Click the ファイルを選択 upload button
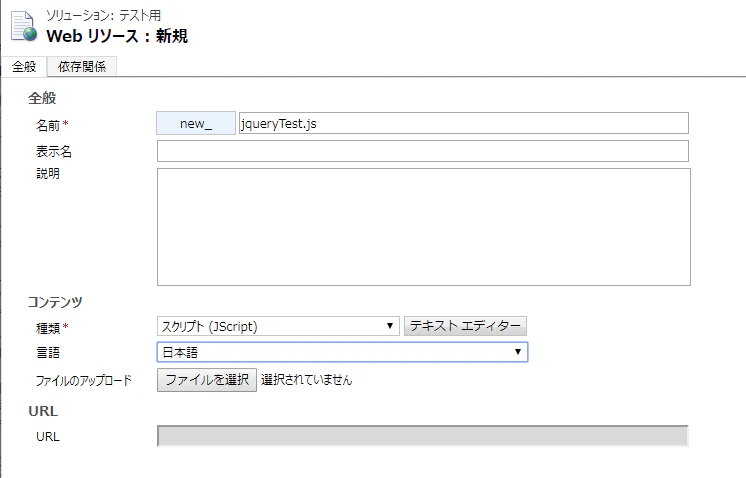The image size is (746, 478). click(206, 380)
